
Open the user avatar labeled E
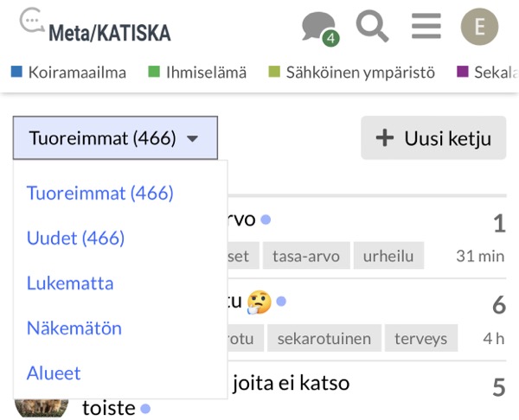pyautogui.click(x=479, y=27)
